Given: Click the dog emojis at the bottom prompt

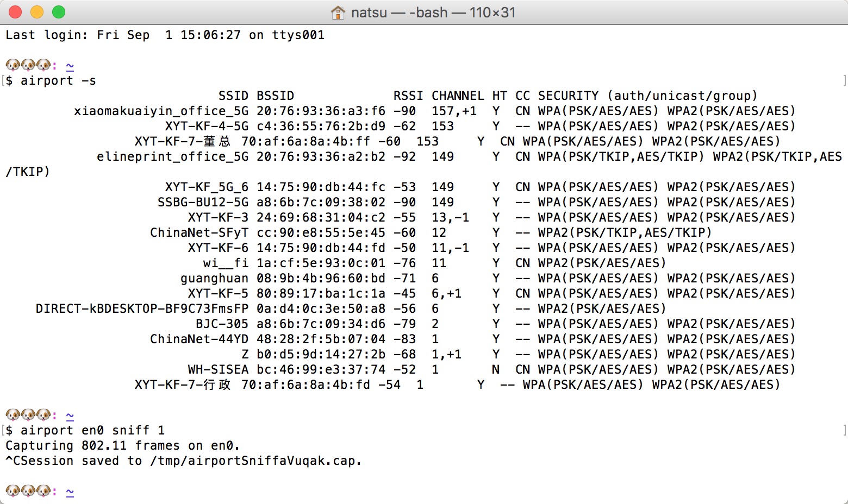Looking at the screenshot, I should [28, 492].
